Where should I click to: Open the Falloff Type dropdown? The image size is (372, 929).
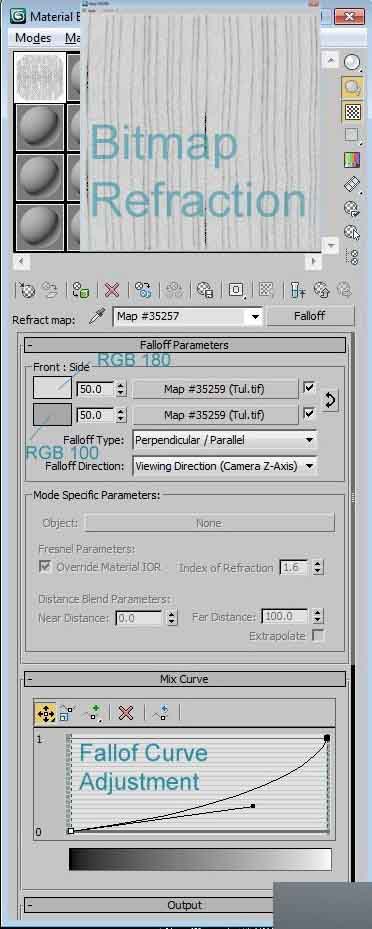pyautogui.click(x=309, y=440)
